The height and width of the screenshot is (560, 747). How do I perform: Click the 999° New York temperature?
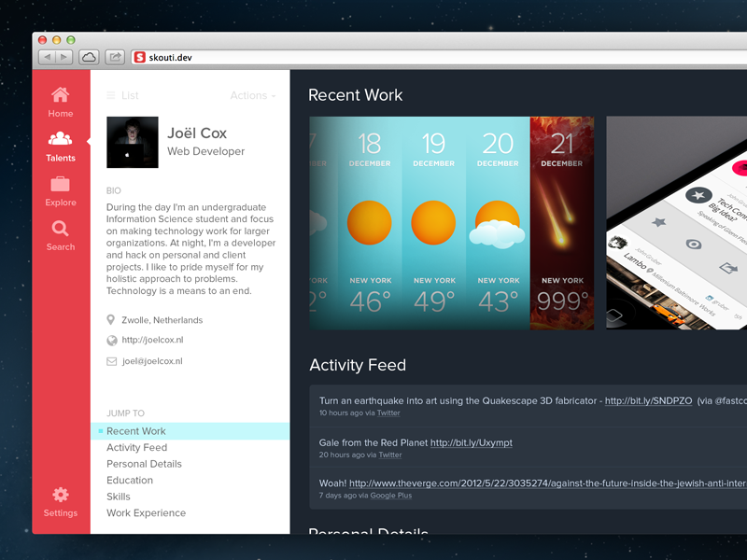pos(563,301)
